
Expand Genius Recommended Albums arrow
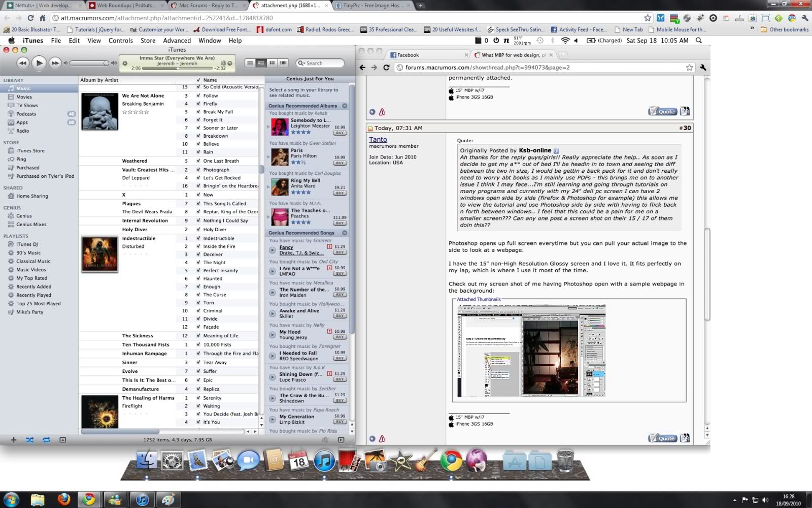(345, 106)
